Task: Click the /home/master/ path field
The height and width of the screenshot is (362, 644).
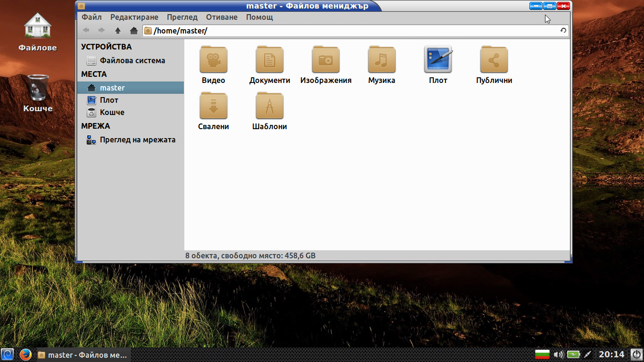Action: (x=355, y=31)
